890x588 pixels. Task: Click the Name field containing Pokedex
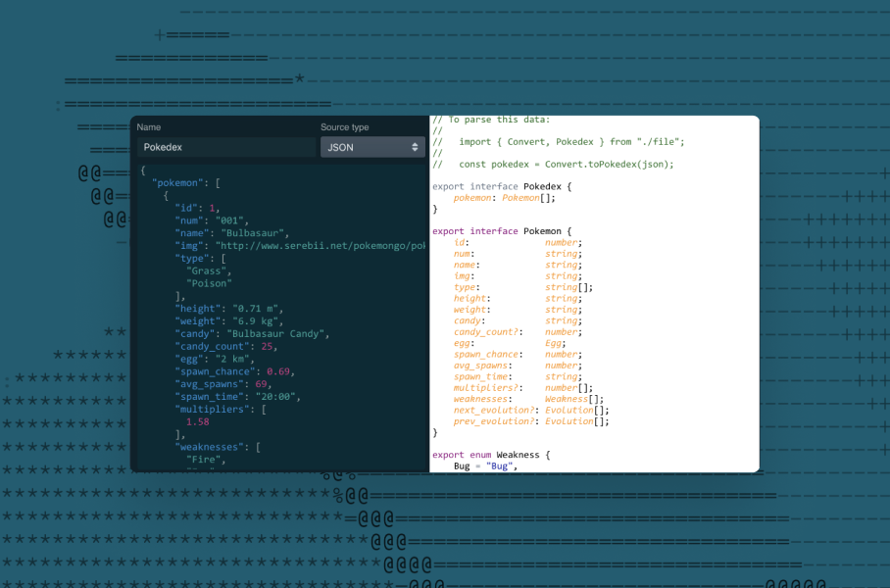(x=225, y=147)
